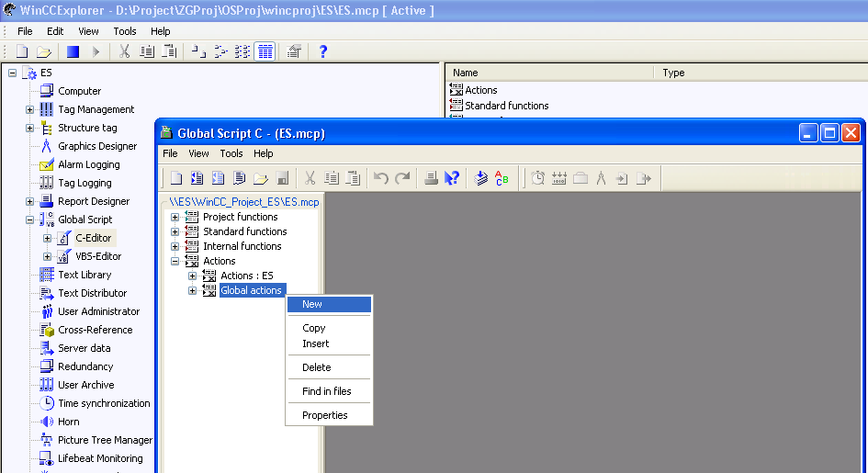Screen dimensions: 868x473
Task: Switch WinCCExplorer to large icons view
Action: (x=198, y=51)
